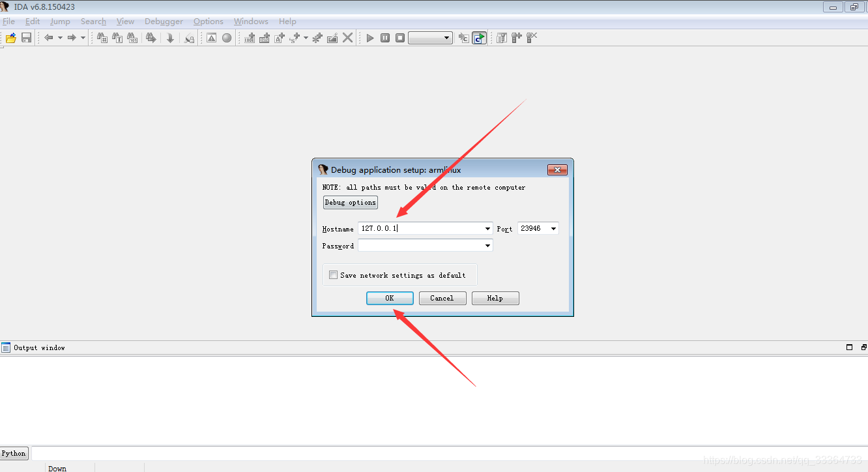Screen dimensions: 868x472
Task: Click the add DATA icon
Action: (x=265, y=38)
